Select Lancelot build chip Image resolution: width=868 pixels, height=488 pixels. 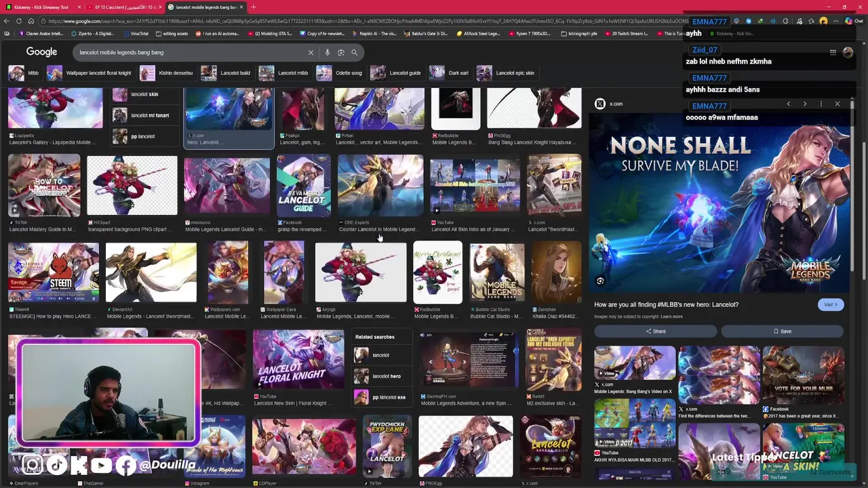[226, 73]
